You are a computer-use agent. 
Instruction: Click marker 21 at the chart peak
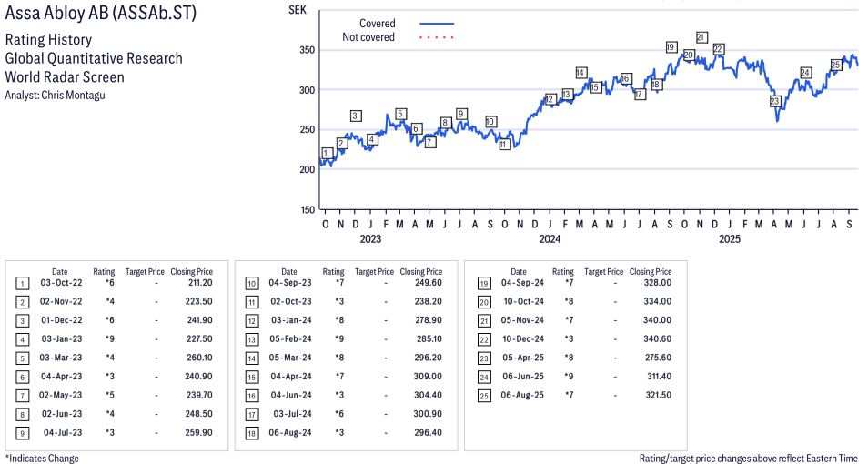tap(701, 37)
